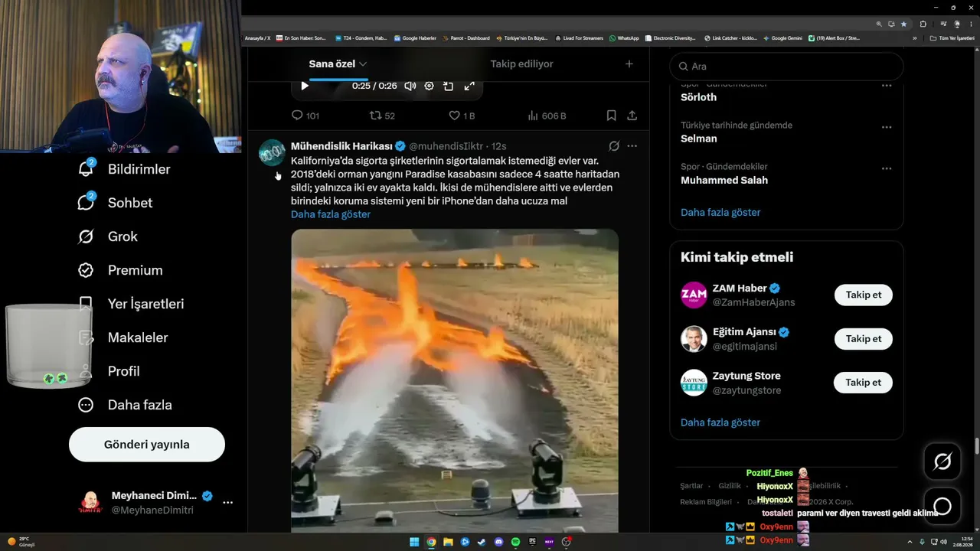The height and width of the screenshot is (551, 980).
Task: Open Epic Games Launcher in taskbar
Action: coord(532,542)
